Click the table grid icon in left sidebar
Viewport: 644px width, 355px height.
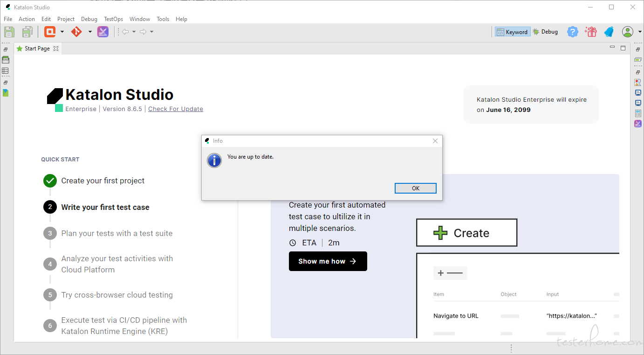tap(6, 71)
